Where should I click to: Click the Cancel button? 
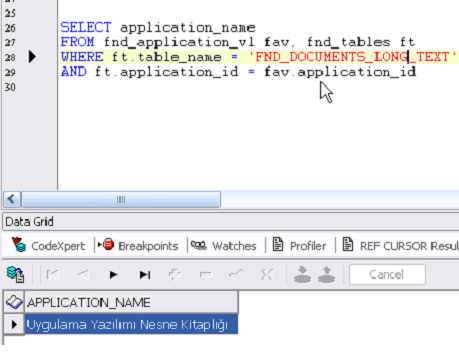coord(387,274)
